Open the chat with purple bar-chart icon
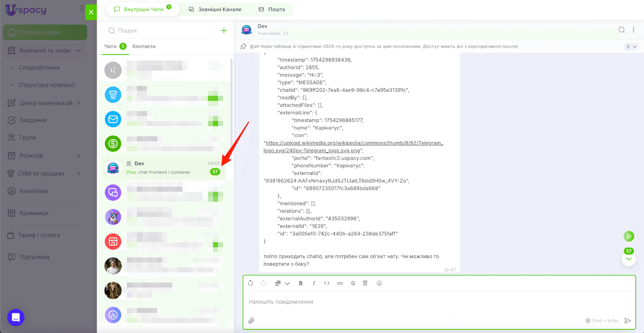 164,315
